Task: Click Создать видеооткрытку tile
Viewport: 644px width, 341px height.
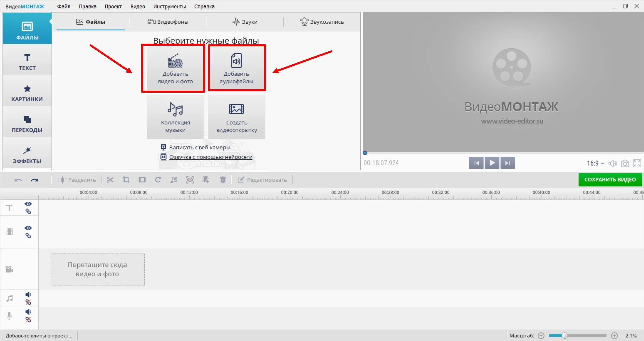Action: coord(237,117)
